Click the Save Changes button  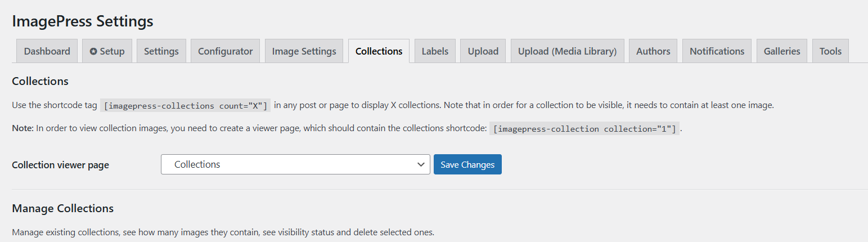pyautogui.click(x=467, y=164)
